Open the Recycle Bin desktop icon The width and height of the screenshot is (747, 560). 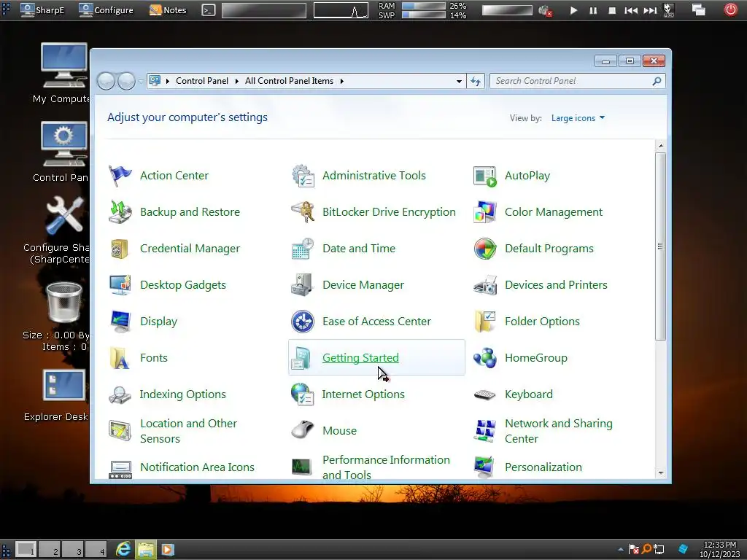click(x=64, y=303)
